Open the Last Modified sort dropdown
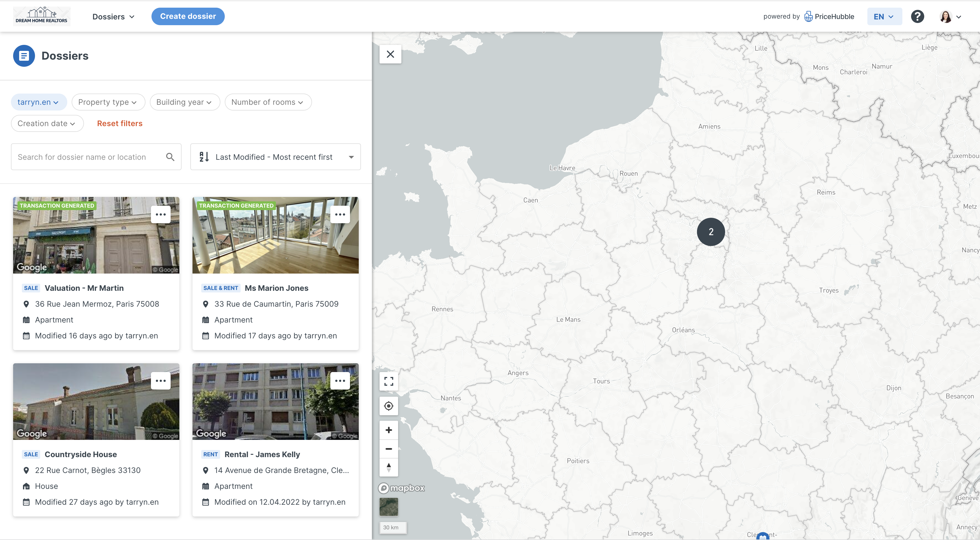 (x=275, y=157)
